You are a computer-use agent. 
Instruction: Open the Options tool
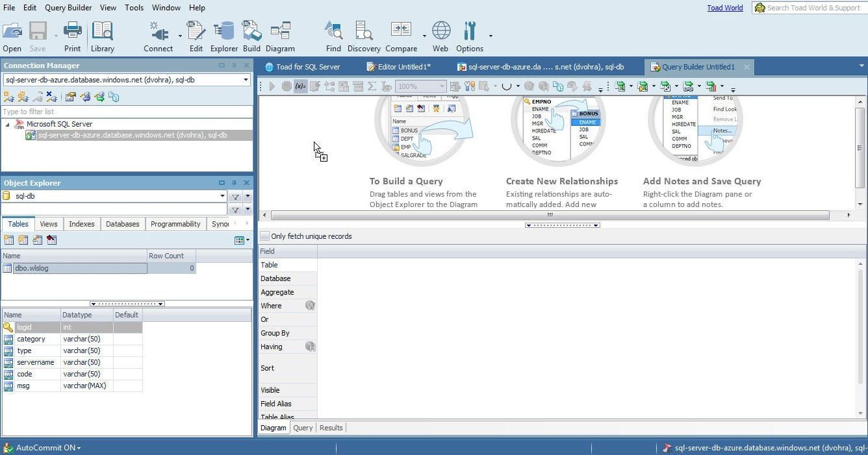click(x=470, y=36)
